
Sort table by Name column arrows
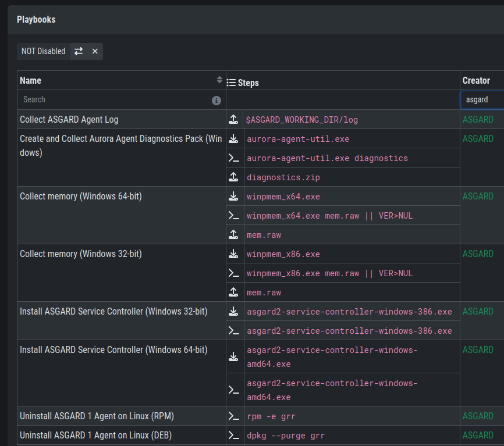pyautogui.click(x=219, y=80)
